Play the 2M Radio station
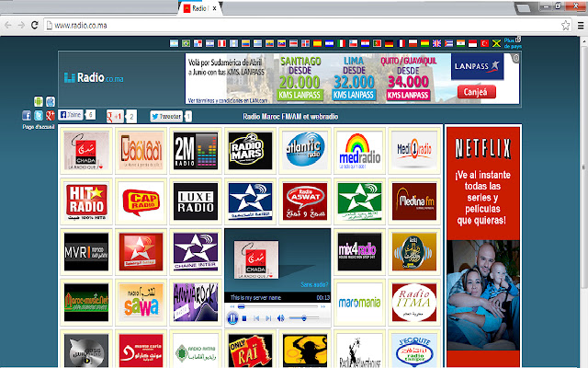 coord(196,151)
